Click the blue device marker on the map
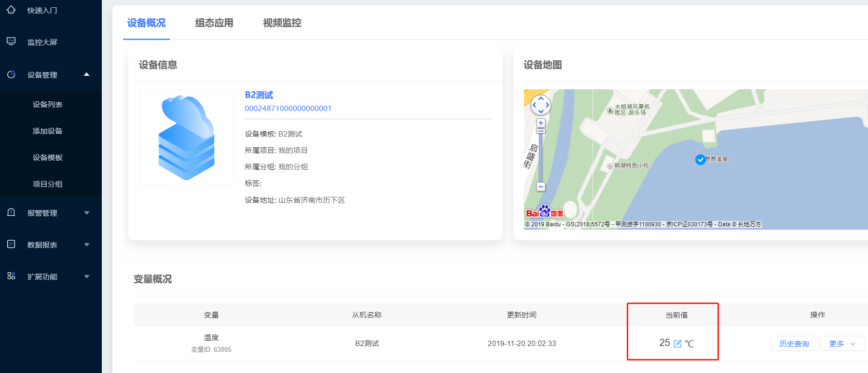Screen dimensions: 868x373 pos(700,160)
